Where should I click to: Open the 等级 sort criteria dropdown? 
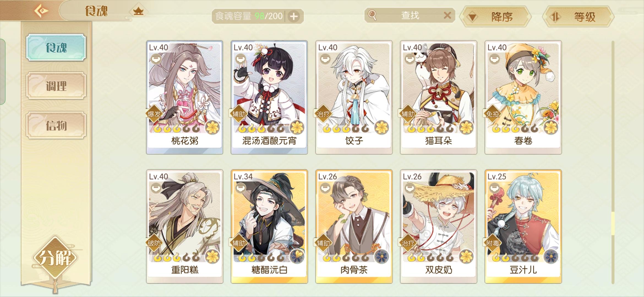point(578,17)
